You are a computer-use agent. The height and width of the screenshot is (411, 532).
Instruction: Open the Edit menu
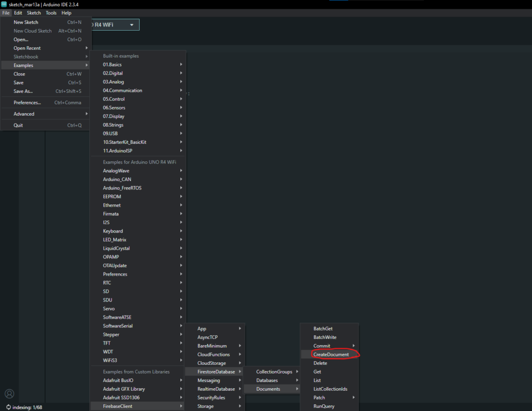point(18,13)
